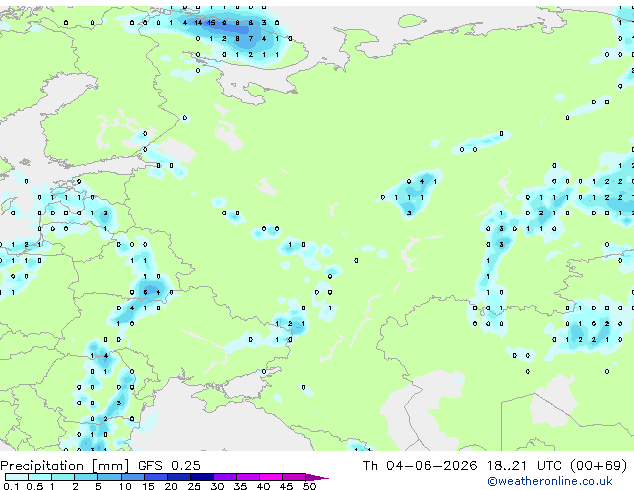634x490 pixels.
Task: Click the 1–2 mm legend color box
Action: click(x=63, y=477)
